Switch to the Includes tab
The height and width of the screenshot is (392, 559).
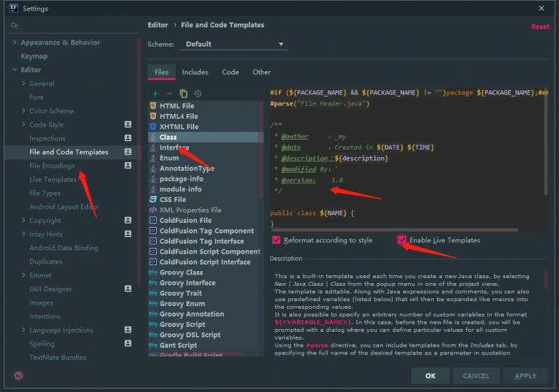(195, 72)
